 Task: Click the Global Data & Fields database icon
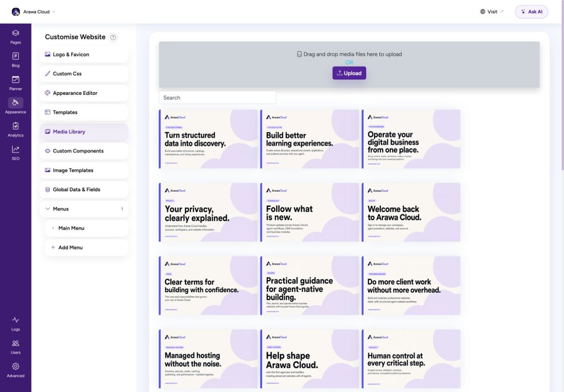47,189
